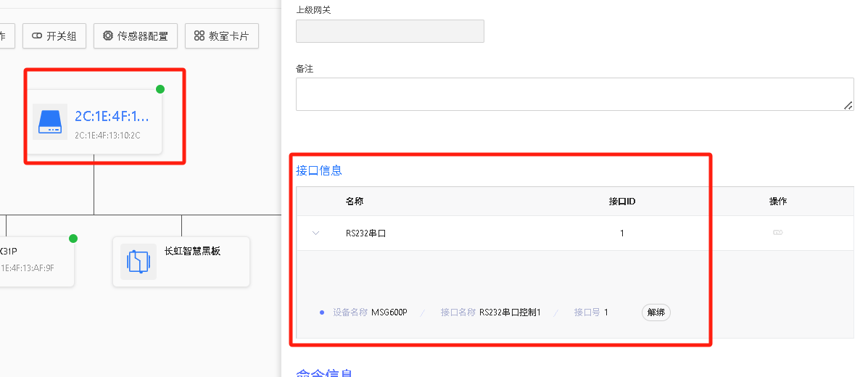Screen dimensions: 868x377
Task: Click the 备注 textarea resize handle
Action: [x=848, y=106]
